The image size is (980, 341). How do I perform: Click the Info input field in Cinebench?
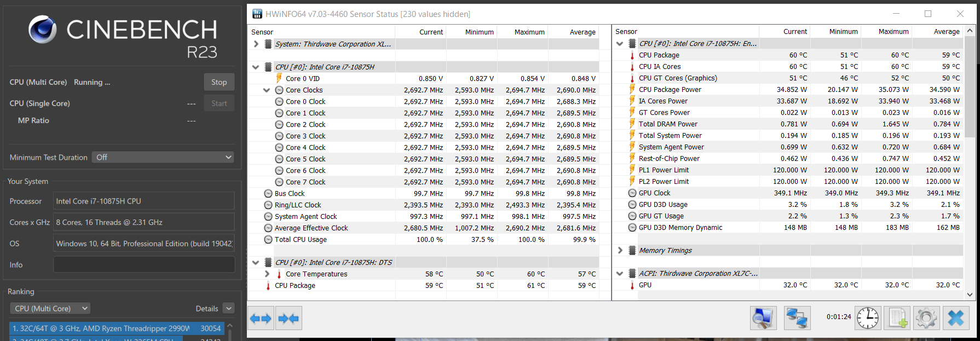(x=144, y=264)
